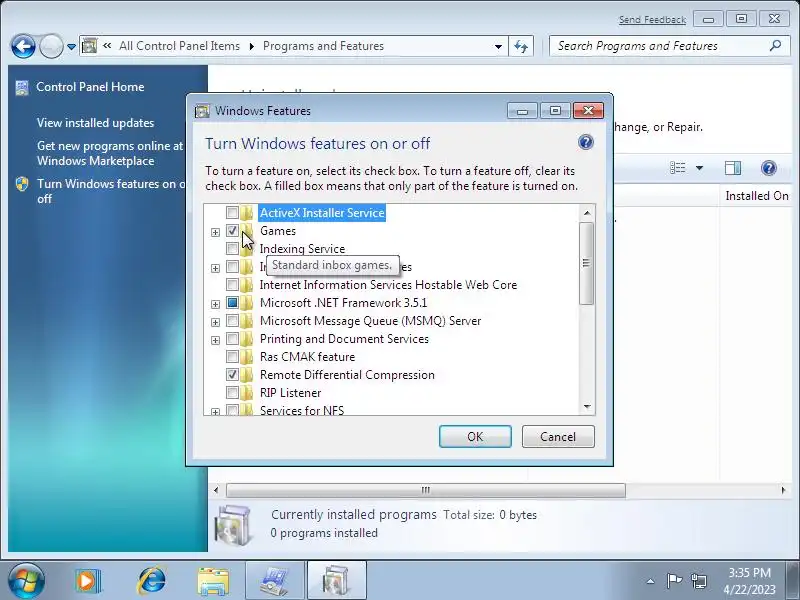
Task: Check the ActiveX Installer Service box
Action: (232, 213)
